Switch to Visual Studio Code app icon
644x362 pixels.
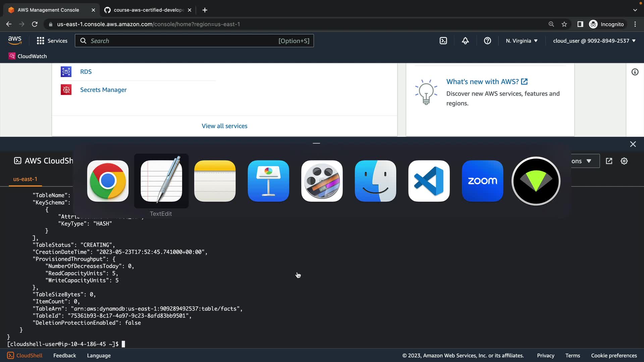pos(429,181)
